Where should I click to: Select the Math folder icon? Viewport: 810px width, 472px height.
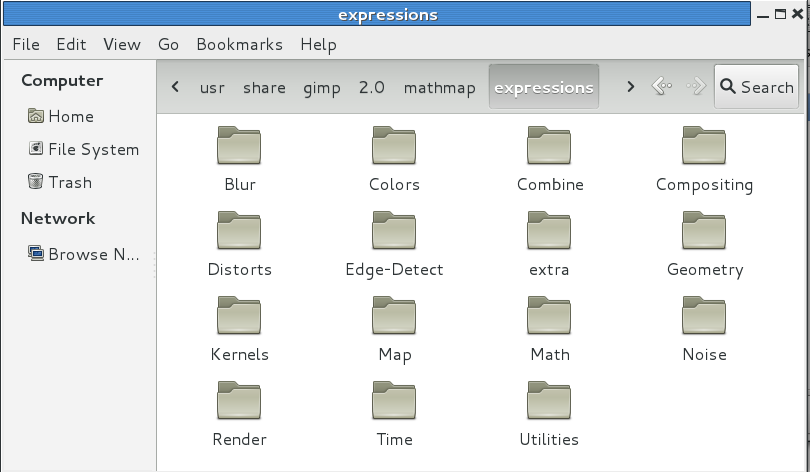[549, 316]
